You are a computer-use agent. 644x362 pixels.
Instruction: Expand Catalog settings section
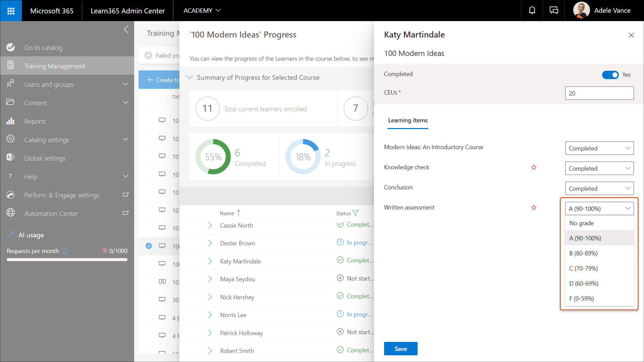tap(126, 139)
